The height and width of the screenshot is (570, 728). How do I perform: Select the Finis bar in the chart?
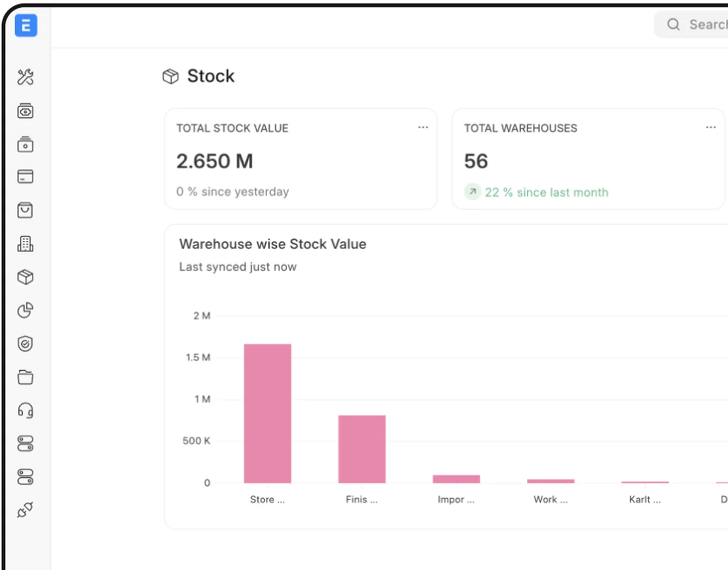[362, 449]
